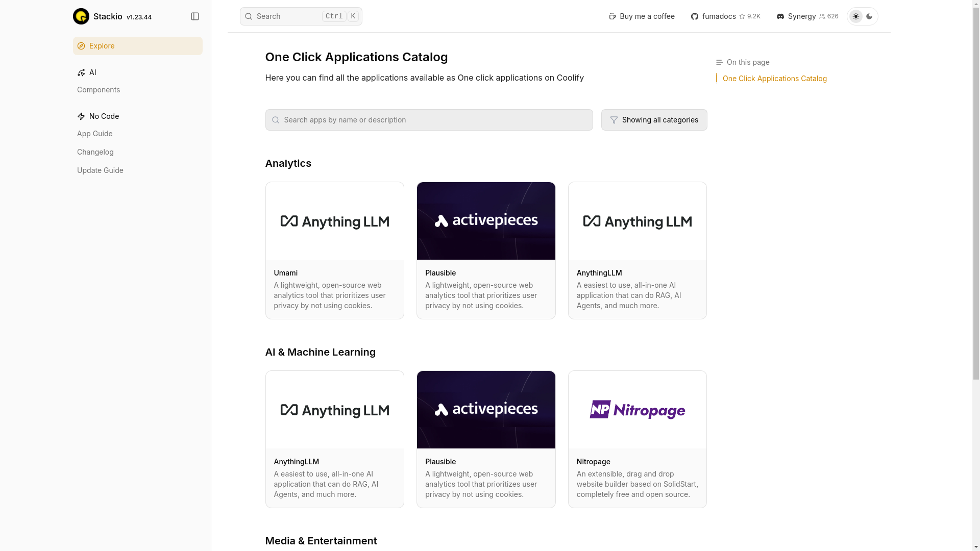
Task: Click the Ctrl K shortcut badge
Action: point(340,16)
